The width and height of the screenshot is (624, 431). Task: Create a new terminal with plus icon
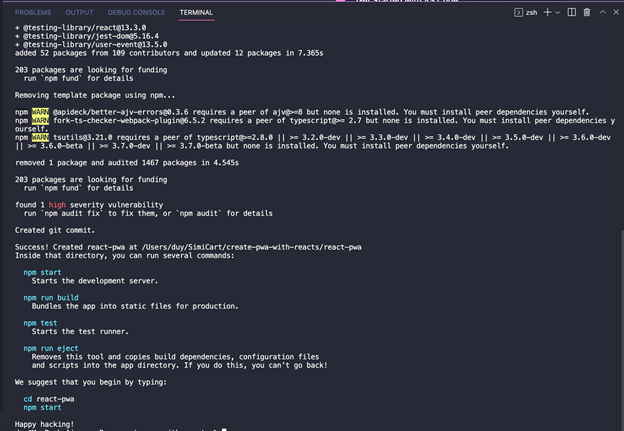(x=548, y=12)
